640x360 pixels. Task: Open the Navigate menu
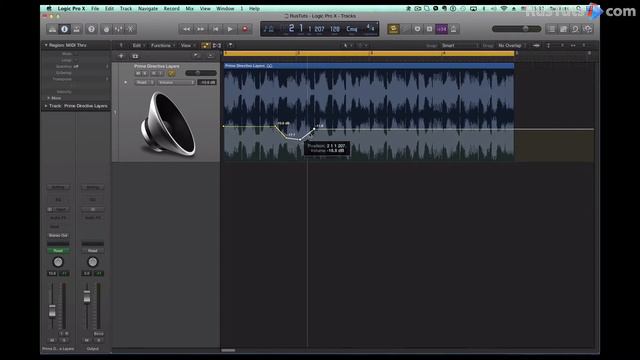click(x=148, y=8)
